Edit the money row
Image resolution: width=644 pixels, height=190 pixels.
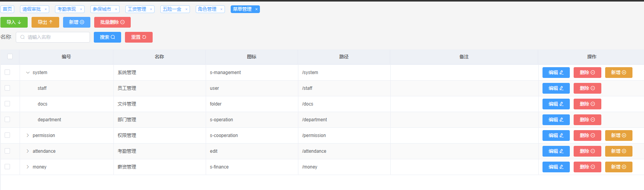[556, 167]
